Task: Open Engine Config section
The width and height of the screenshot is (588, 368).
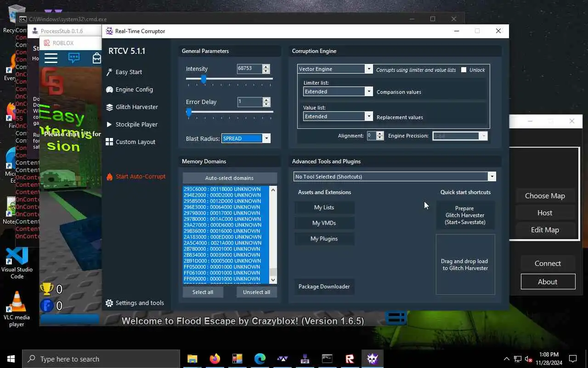Action: coord(134,90)
